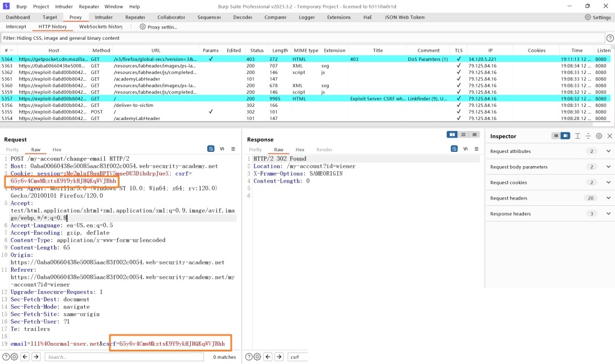Open the HaE extension tab
The image size is (615, 364).
tap(367, 17)
